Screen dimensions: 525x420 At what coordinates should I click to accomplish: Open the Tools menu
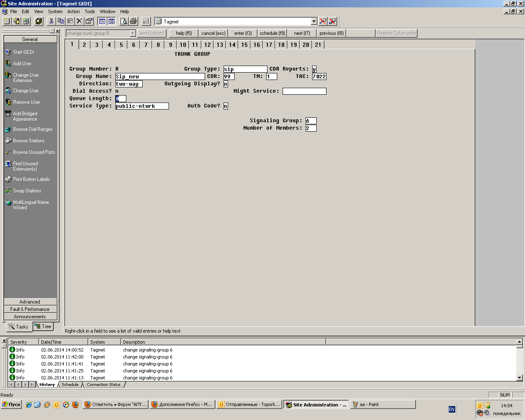89,11
